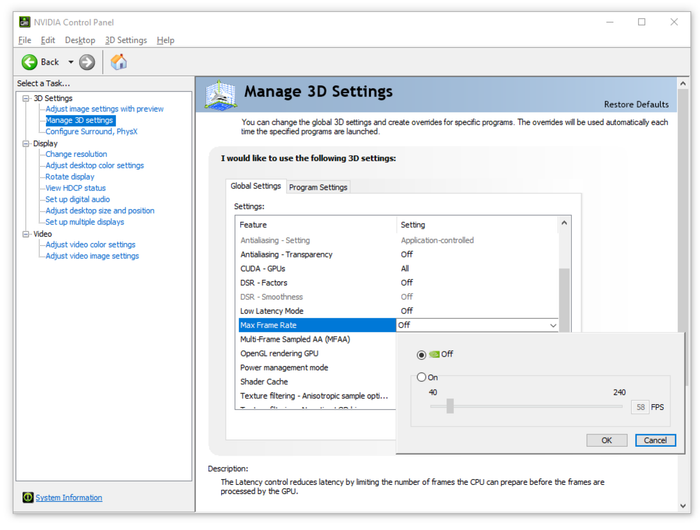This screenshot has width=700, height=530.
Task: Open the Edit menu
Action: [48, 40]
